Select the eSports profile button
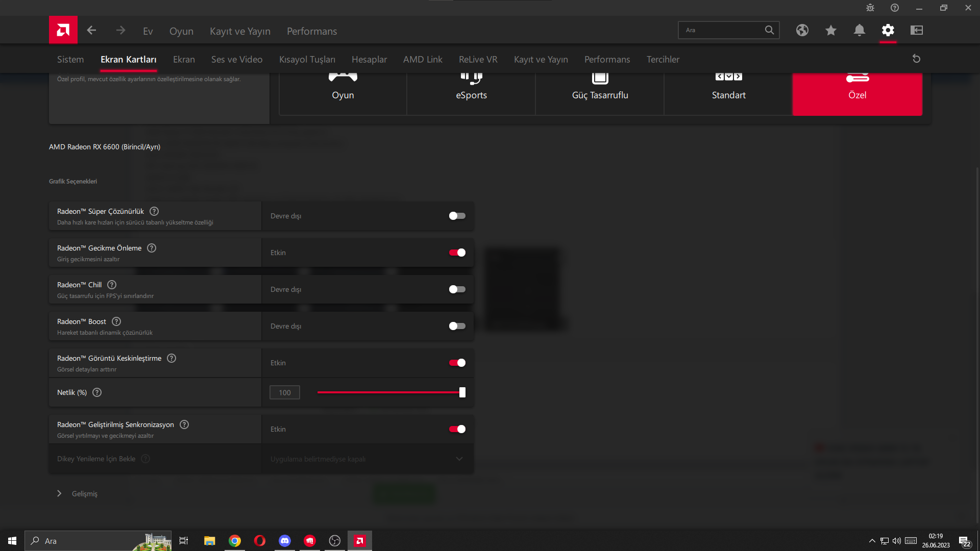 (x=471, y=94)
